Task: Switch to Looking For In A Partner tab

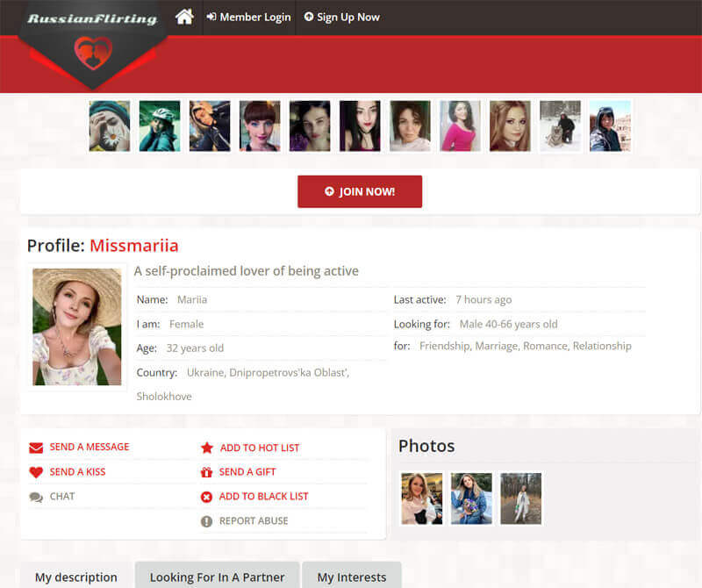Action: [217, 577]
